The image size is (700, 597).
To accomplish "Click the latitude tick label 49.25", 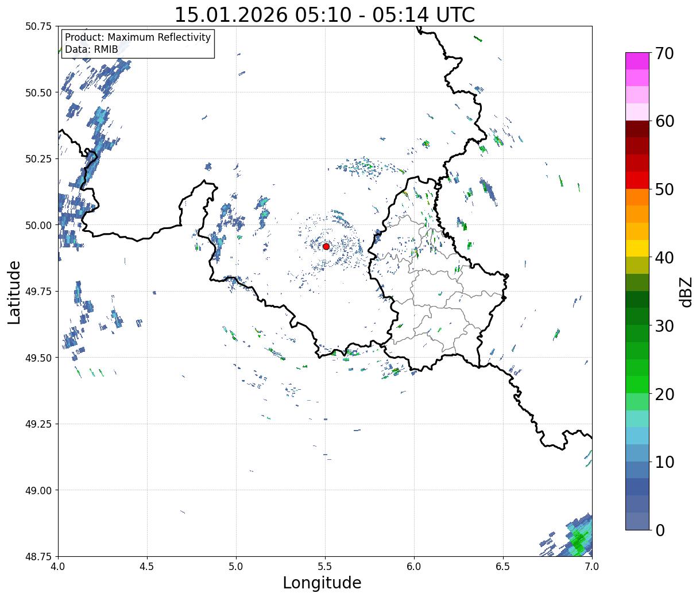I will coord(38,424).
